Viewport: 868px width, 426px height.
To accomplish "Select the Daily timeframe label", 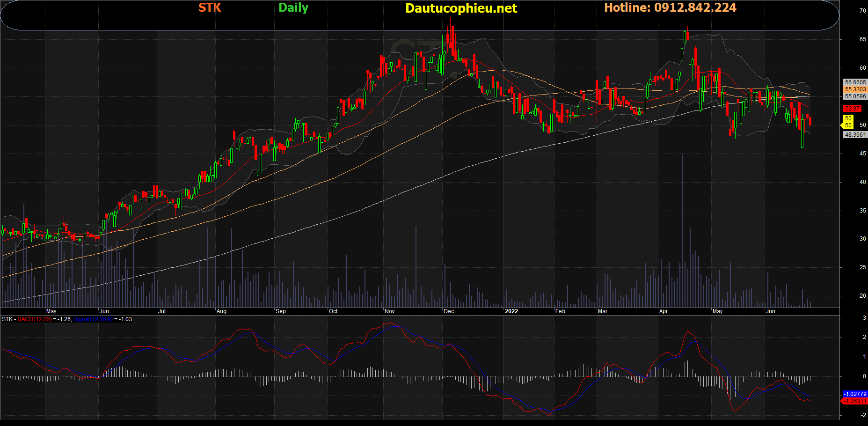I will (x=293, y=8).
